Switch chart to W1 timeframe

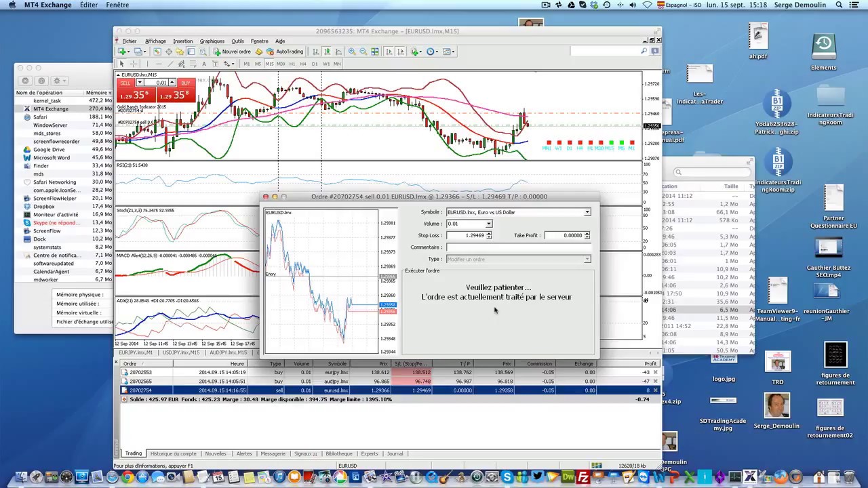326,64
